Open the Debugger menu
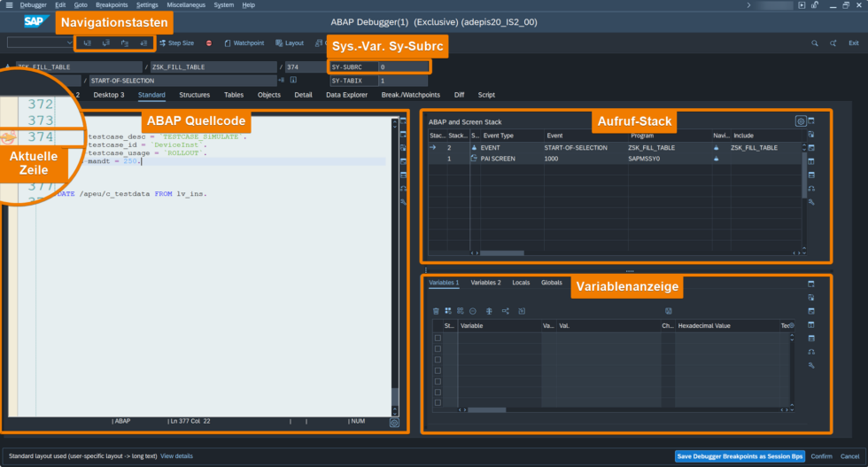This screenshot has height=467, width=868. tap(34, 5)
